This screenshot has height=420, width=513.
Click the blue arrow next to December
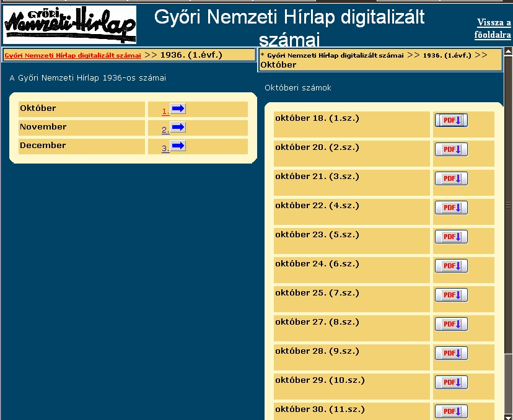[178, 146]
